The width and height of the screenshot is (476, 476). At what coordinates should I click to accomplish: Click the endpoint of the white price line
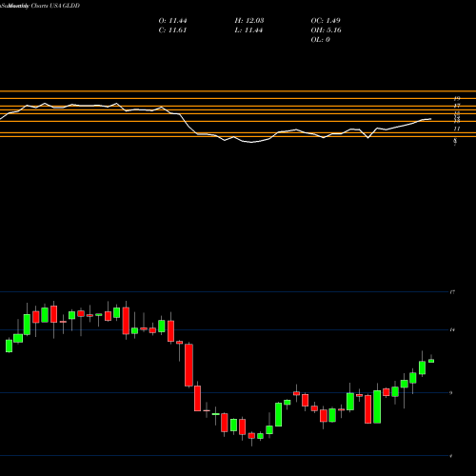[431, 119]
